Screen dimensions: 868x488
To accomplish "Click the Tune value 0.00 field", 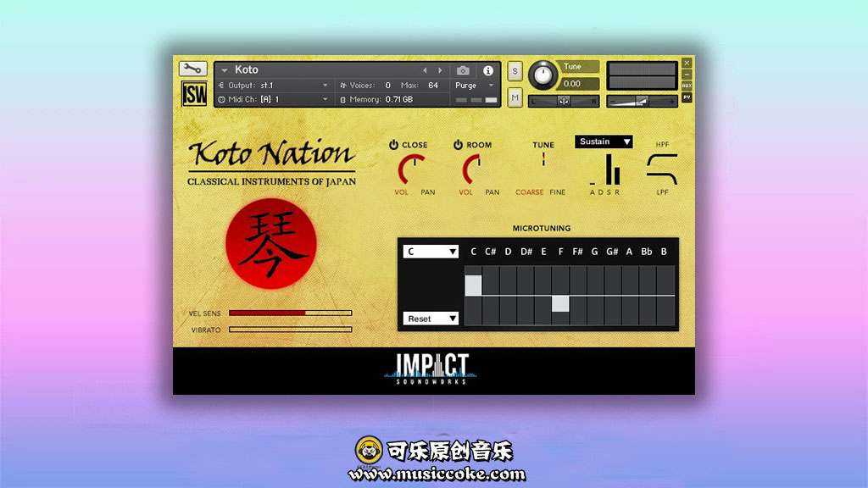I will tap(577, 84).
